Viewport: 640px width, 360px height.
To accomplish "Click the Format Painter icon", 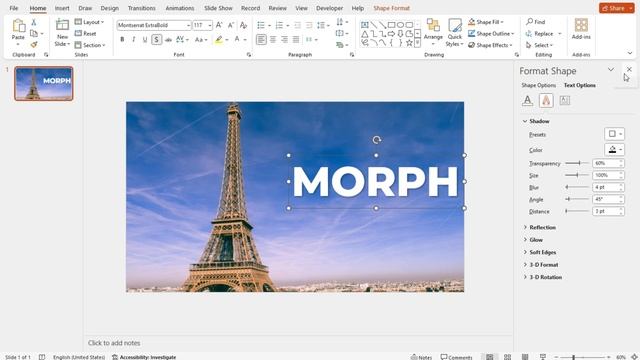I will [34, 44].
